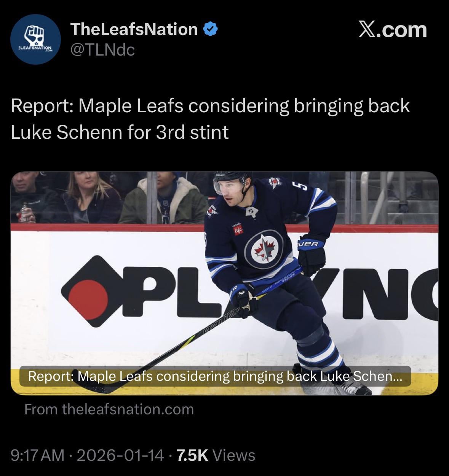Viewport: 449px width, 476px height.
Task: Click the Bauer logo on the glove
Action: click(308, 244)
